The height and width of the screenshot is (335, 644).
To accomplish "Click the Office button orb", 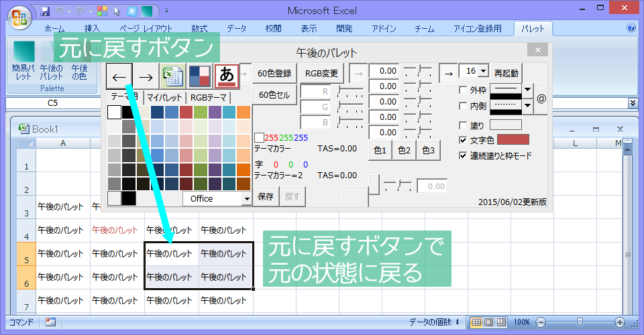I will [x=19, y=18].
